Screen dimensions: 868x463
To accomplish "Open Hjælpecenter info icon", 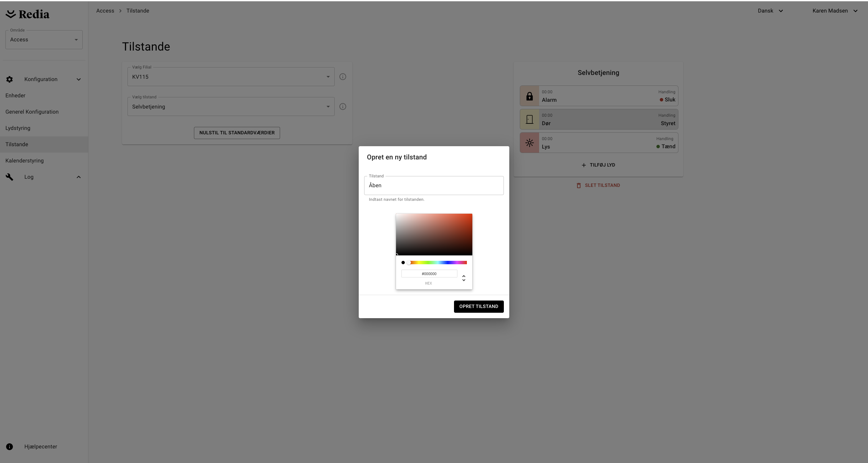I will pos(9,447).
